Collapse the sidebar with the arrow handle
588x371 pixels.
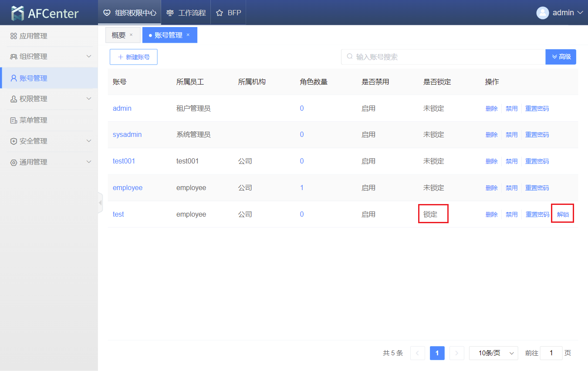[x=100, y=203]
